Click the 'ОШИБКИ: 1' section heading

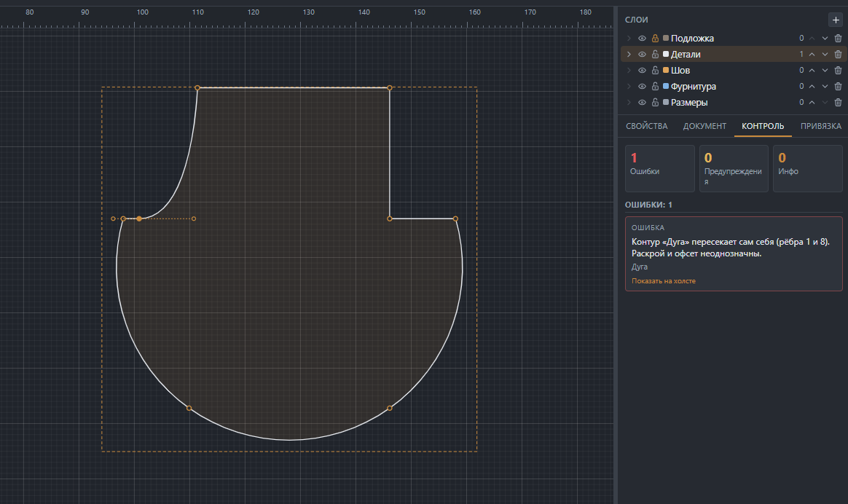648,205
